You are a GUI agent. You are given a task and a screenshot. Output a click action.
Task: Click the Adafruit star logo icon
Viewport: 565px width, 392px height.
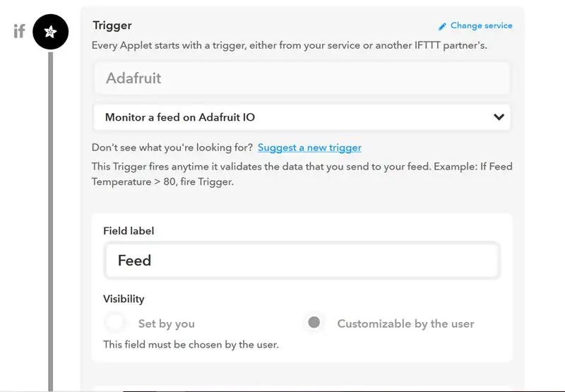[x=50, y=32]
